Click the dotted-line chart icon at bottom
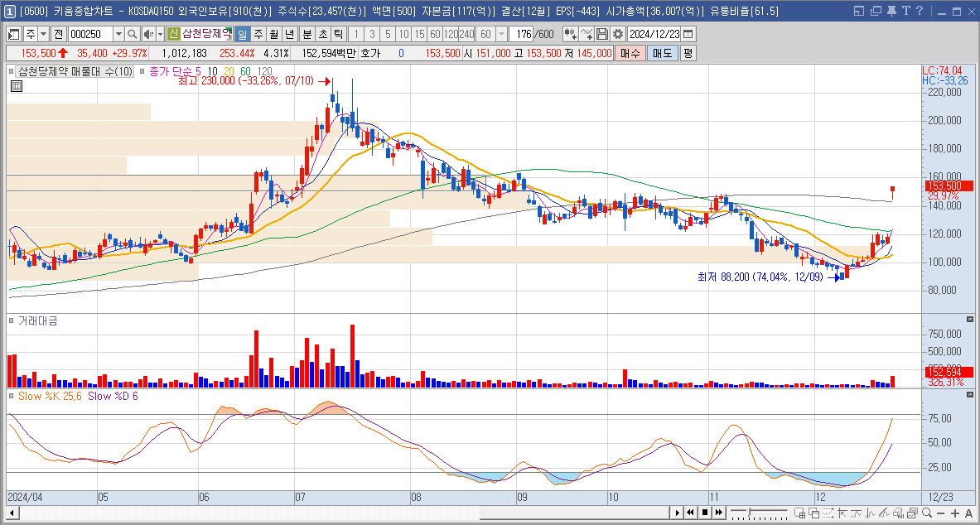 pyautogui.click(x=830, y=513)
